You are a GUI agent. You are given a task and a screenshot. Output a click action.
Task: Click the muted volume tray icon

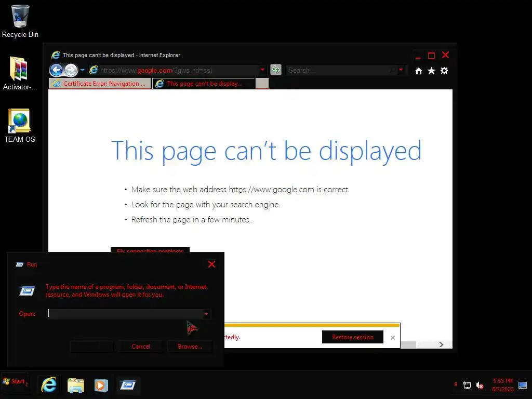(x=480, y=385)
